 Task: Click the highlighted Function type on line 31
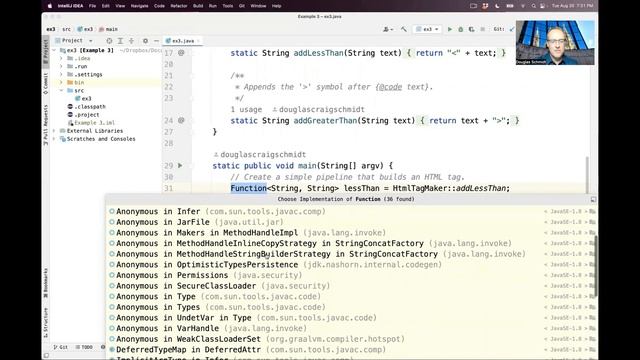[248, 188]
